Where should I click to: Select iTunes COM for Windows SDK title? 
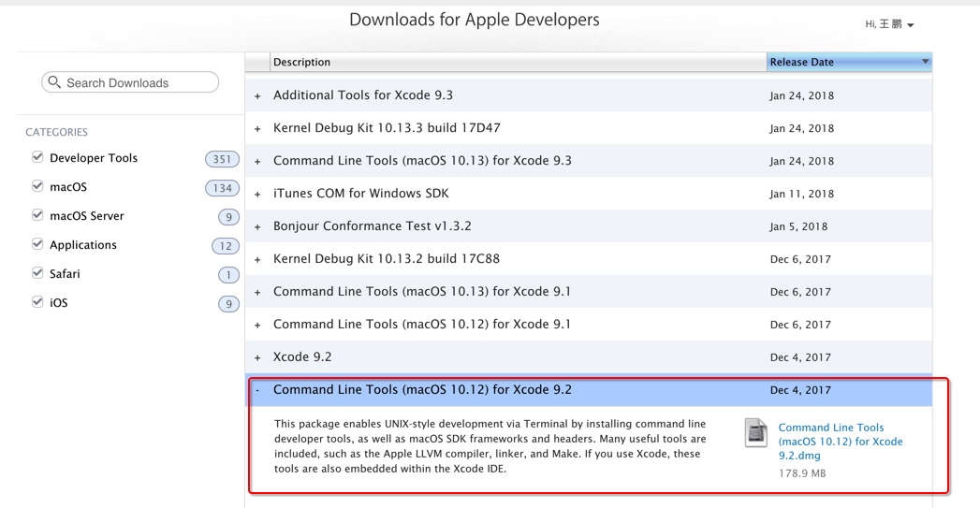(x=361, y=193)
